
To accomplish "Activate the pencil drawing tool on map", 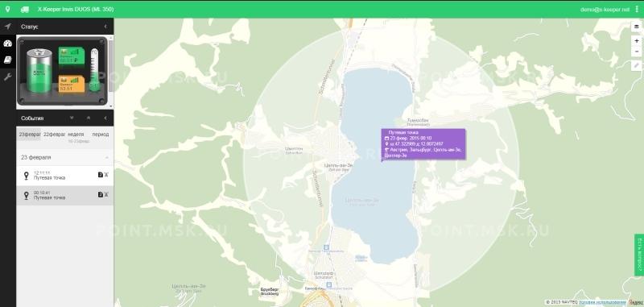I will [637, 65].
